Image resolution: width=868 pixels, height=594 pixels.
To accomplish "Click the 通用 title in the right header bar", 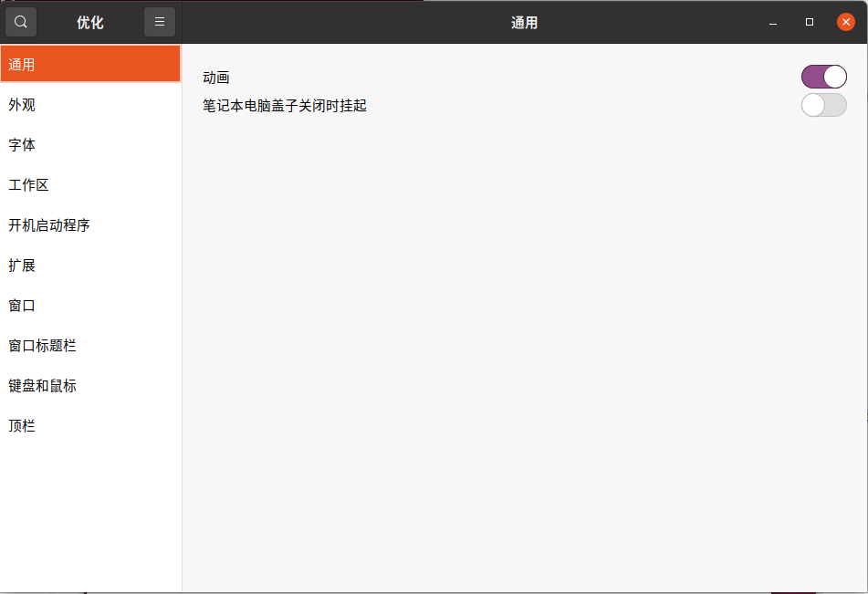I will point(524,22).
